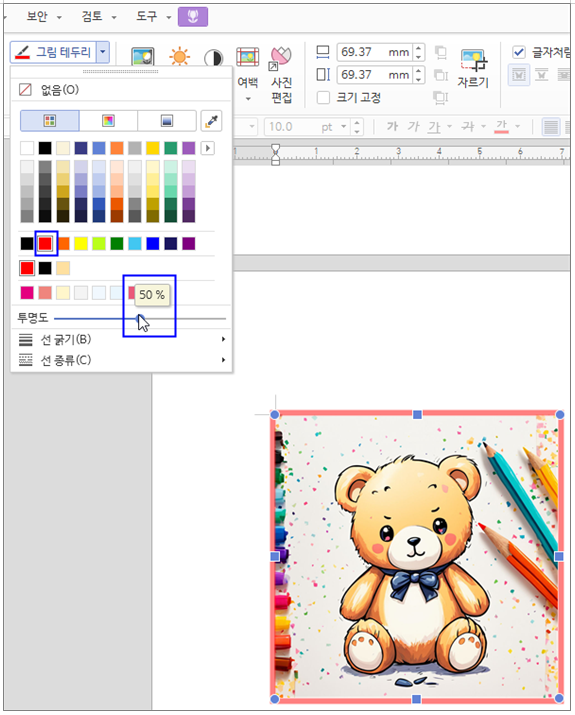The width and height of the screenshot is (575, 715).
Task: Open 선 굵기(B) line thickness submenu
Action: (121, 339)
